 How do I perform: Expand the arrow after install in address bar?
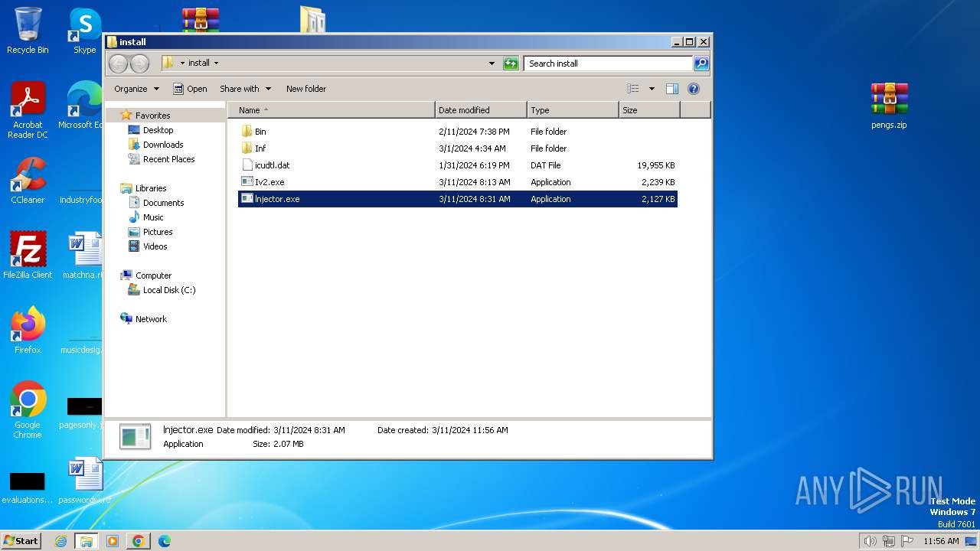click(216, 64)
